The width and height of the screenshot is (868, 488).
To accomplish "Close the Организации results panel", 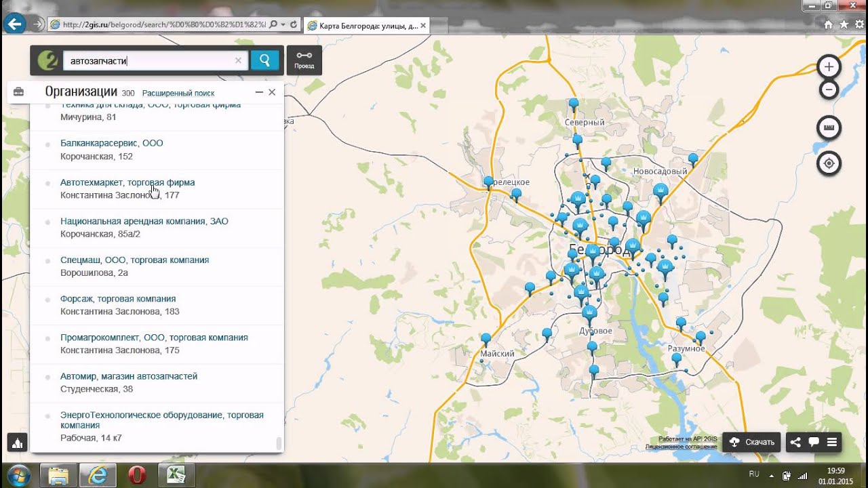I will click(x=272, y=92).
